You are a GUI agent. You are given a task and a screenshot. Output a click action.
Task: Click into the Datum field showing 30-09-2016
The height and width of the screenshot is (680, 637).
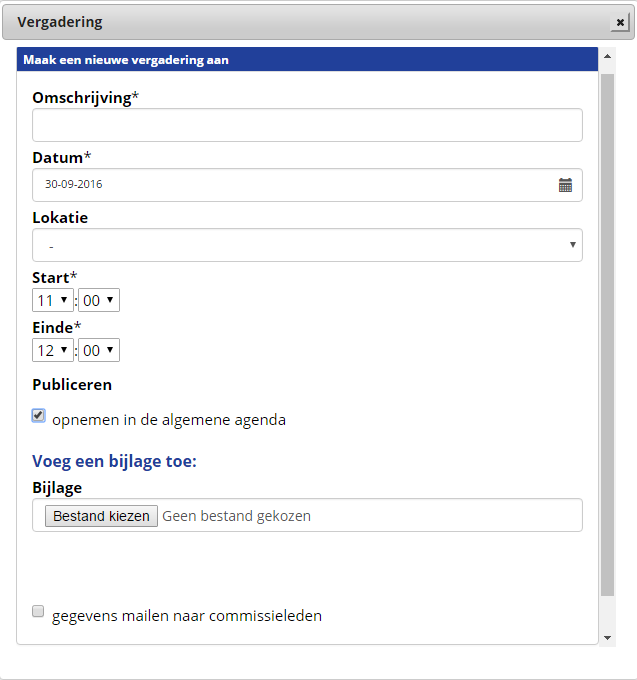click(290, 185)
